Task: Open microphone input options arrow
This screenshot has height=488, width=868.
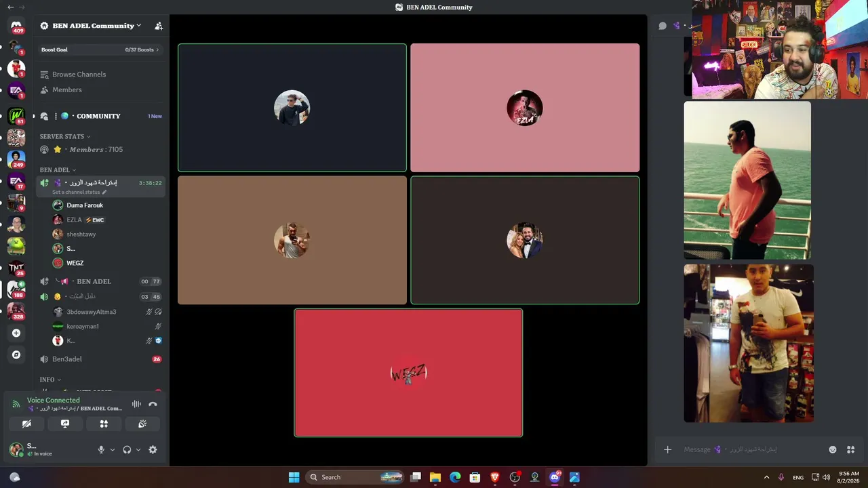Action: (x=113, y=449)
